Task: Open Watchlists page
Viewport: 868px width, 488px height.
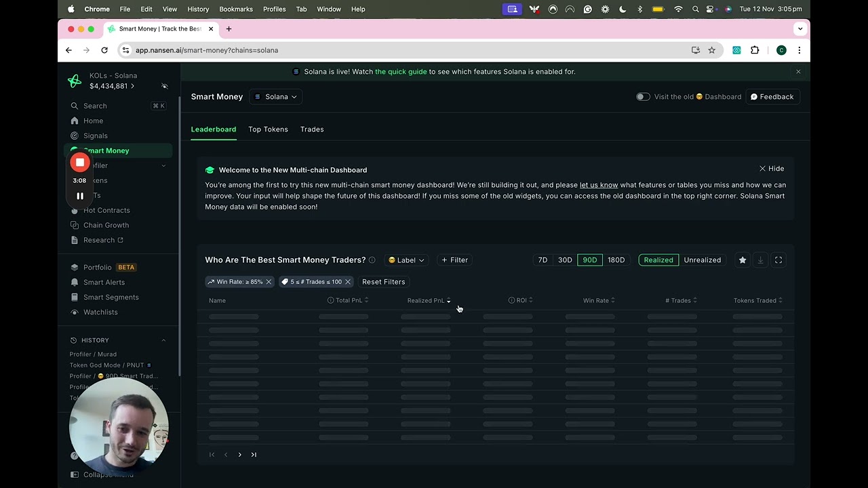Action: pos(100,312)
